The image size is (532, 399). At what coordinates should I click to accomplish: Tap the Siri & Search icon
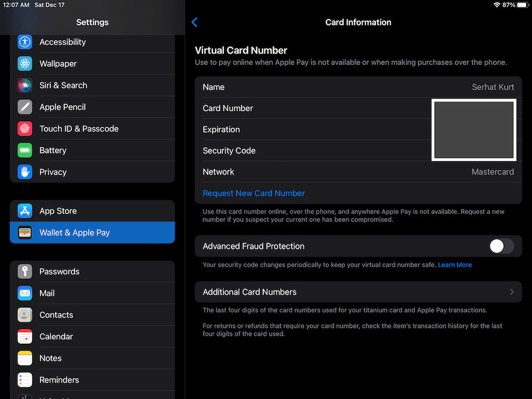pyautogui.click(x=25, y=86)
